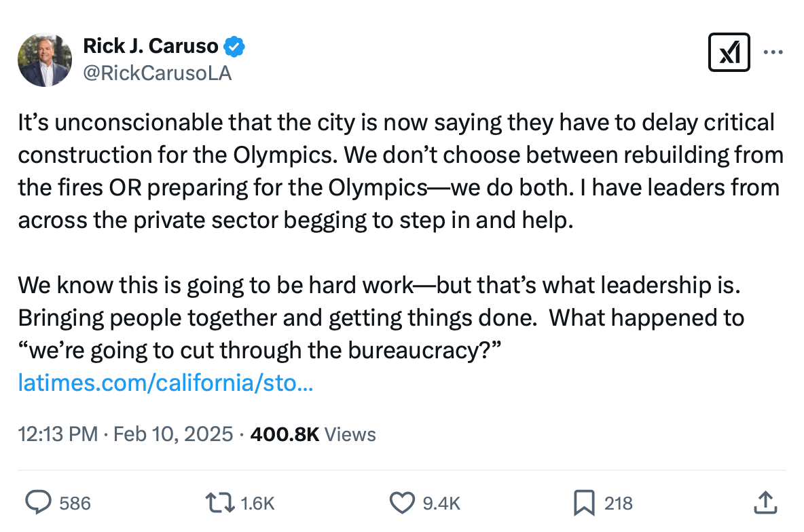
Task: Open the latimes.com/california article link
Action: [x=165, y=383]
